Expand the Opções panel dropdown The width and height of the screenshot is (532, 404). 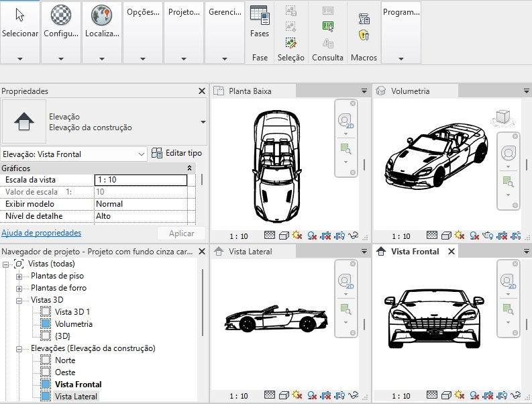(143, 59)
